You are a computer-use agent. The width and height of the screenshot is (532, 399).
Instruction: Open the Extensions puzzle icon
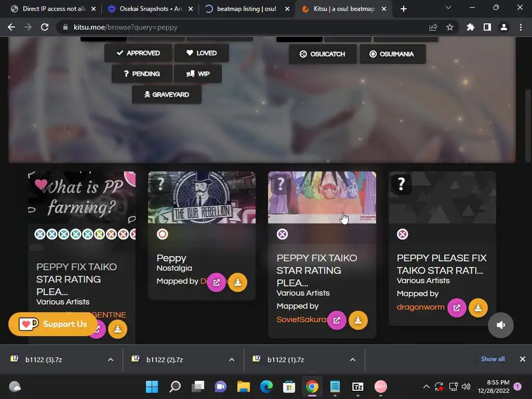(471, 27)
